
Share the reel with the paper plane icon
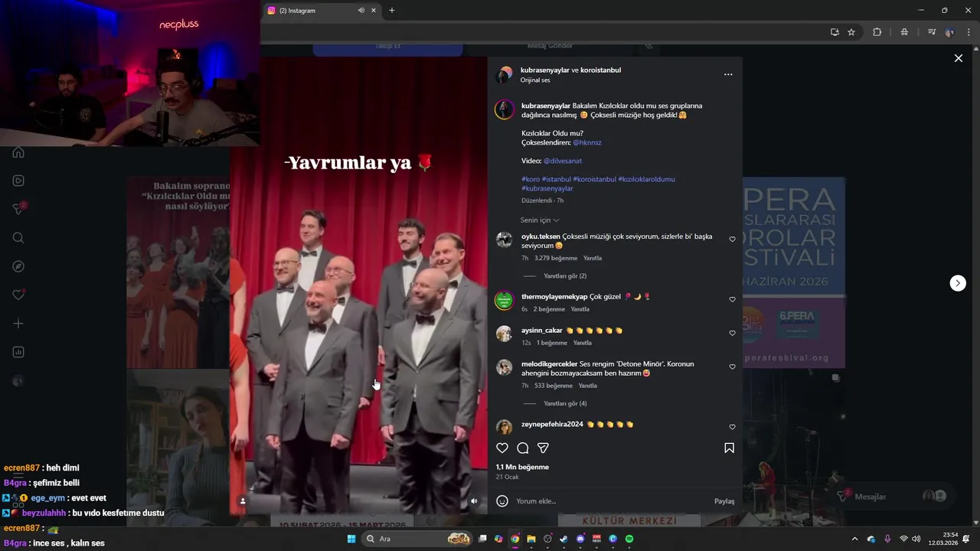click(x=543, y=448)
